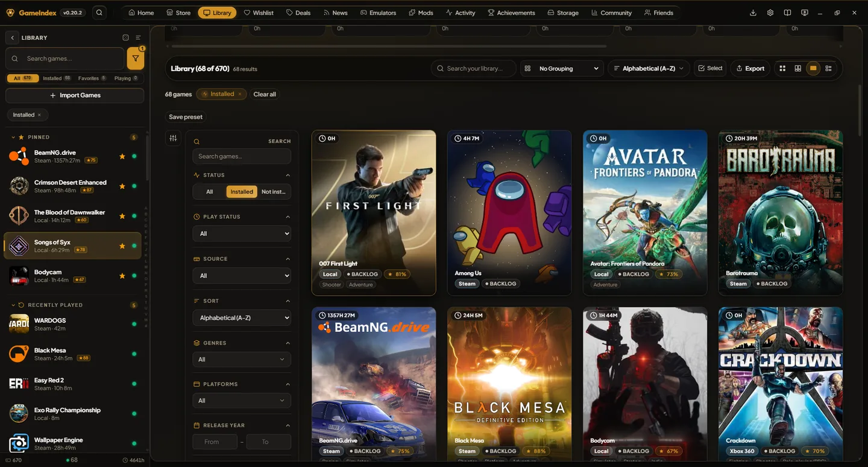This screenshot has height=467, width=868.
Task: Open the Emulators tab
Action: 378,13
